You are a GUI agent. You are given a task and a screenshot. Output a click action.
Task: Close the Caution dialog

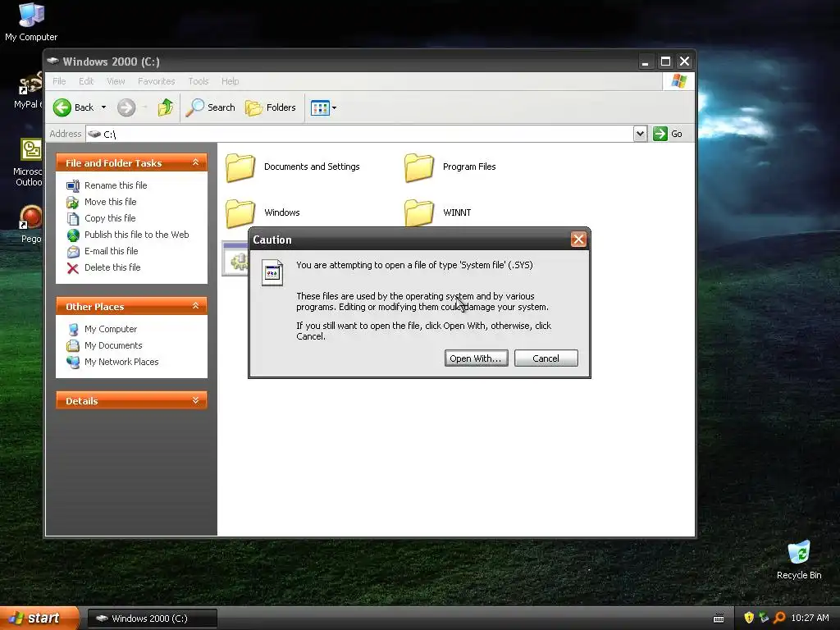coord(578,240)
